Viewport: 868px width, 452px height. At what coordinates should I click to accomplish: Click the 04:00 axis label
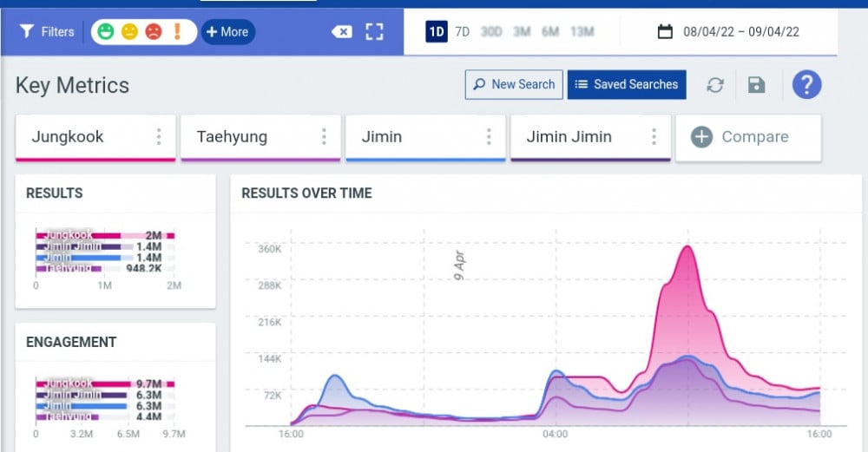pyautogui.click(x=556, y=434)
